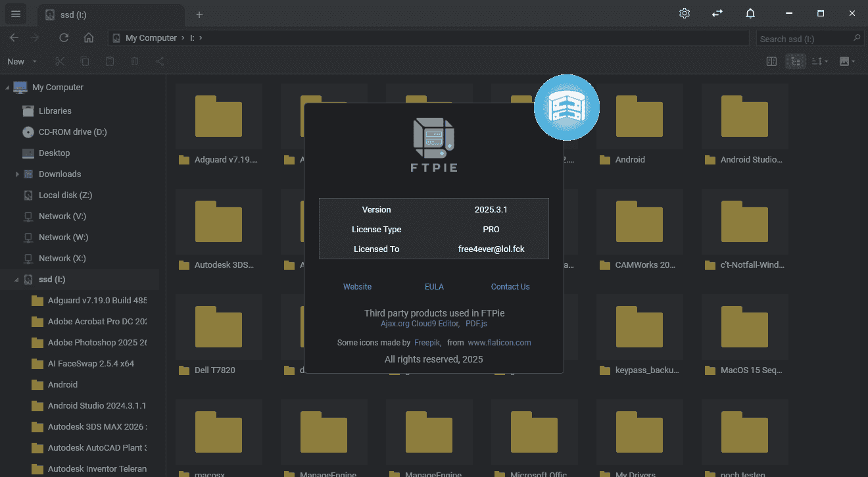Screen dimensions: 868x477
Task: Click My Computer in the breadcrumb
Action: 151,38
